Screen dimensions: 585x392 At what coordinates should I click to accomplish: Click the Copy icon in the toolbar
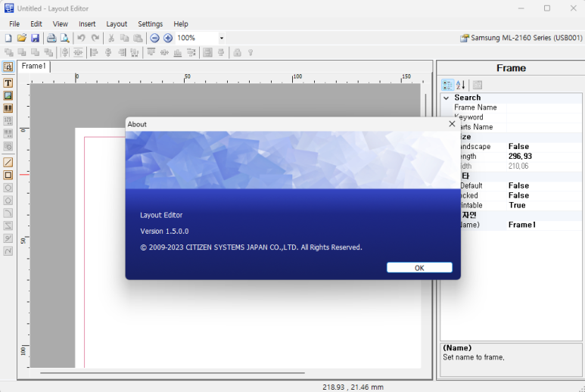[125, 38]
